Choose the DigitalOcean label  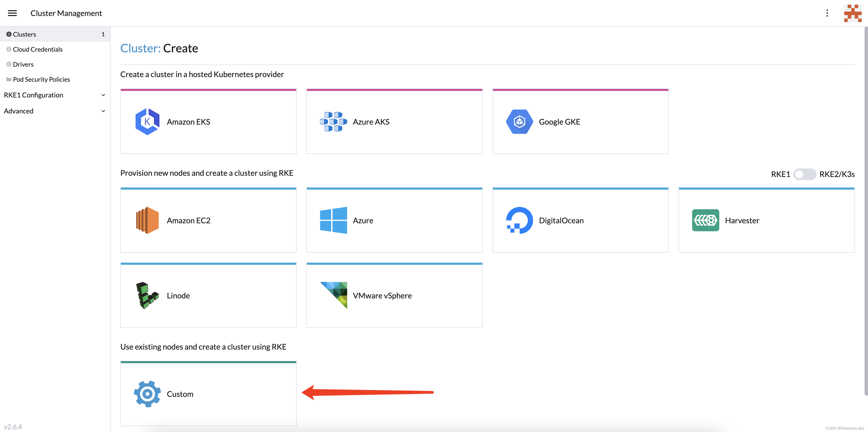point(561,221)
